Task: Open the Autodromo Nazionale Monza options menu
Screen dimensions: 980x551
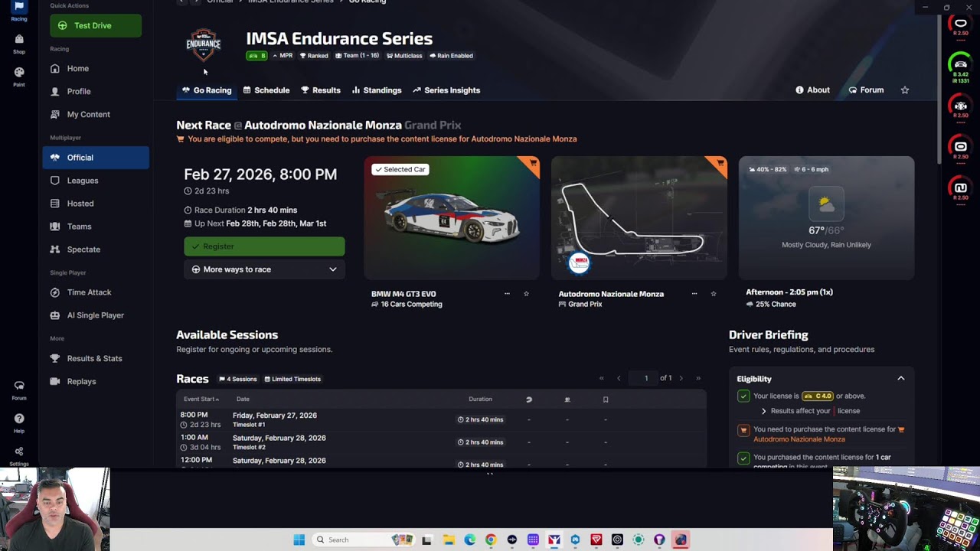Action: tap(694, 294)
